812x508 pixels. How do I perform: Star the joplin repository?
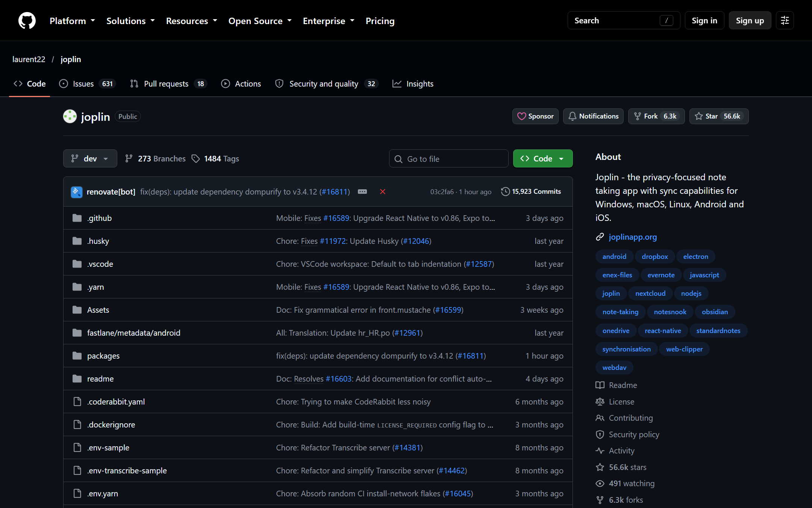click(719, 116)
